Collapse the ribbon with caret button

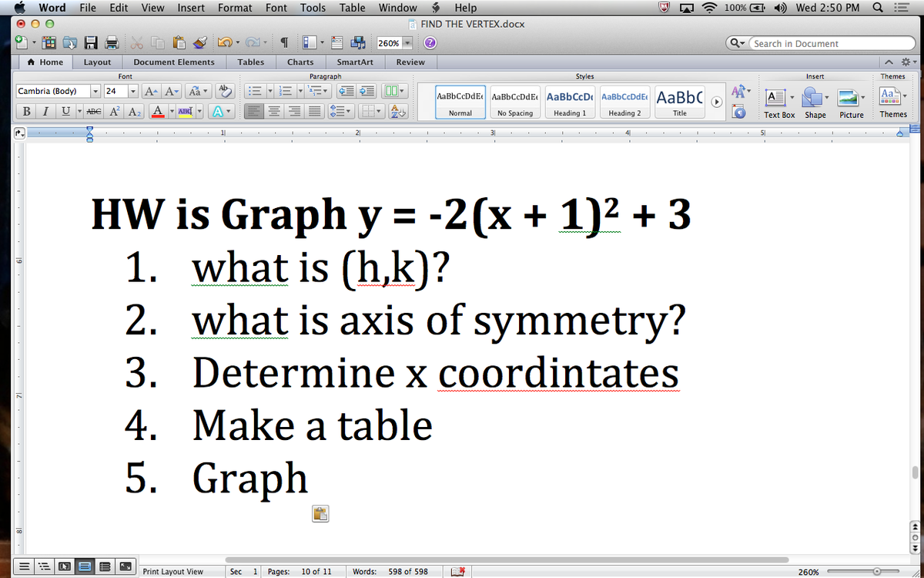(x=889, y=62)
